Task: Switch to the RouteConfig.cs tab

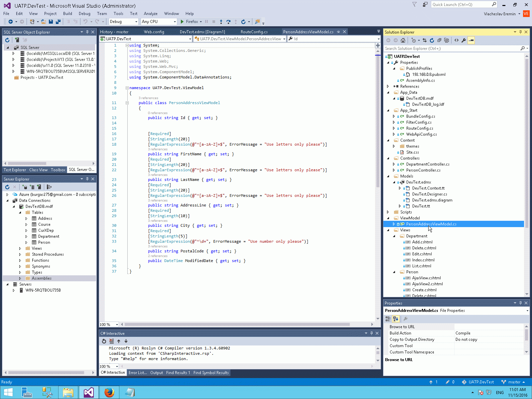Action: [254, 32]
